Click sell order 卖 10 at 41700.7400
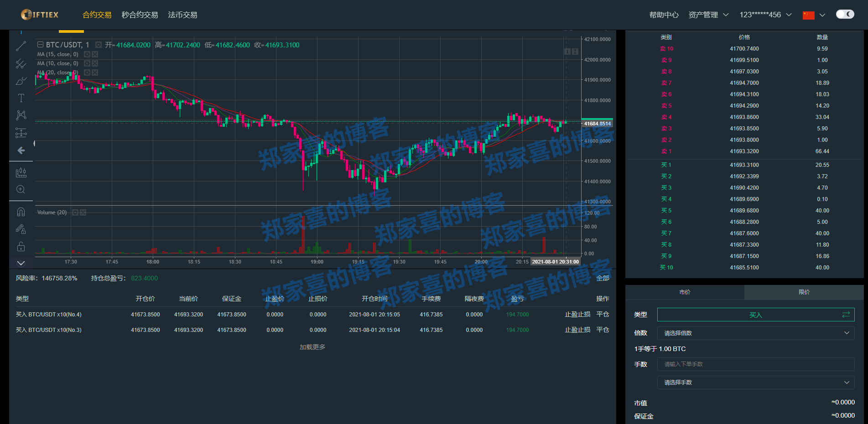 click(x=744, y=49)
